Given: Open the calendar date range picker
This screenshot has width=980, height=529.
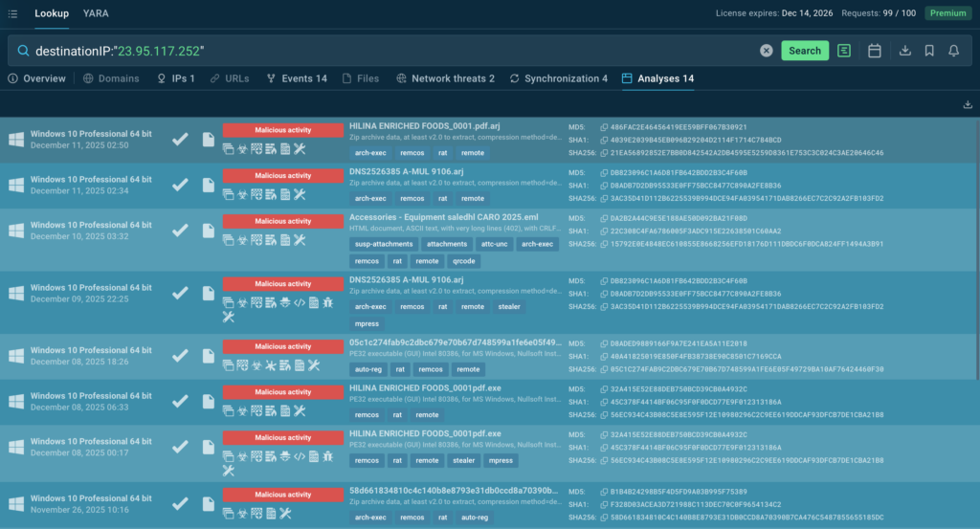Looking at the screenshot, I should [x=874, y=51].
